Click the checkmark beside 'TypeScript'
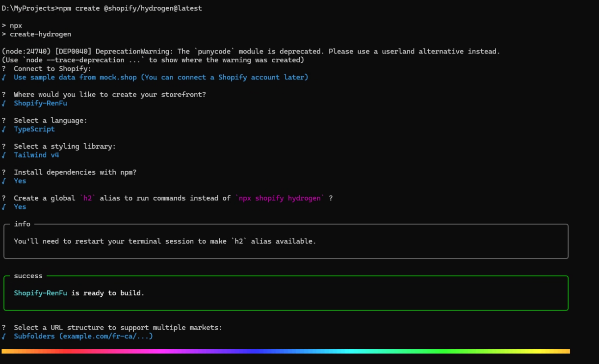 coord(4,129)
